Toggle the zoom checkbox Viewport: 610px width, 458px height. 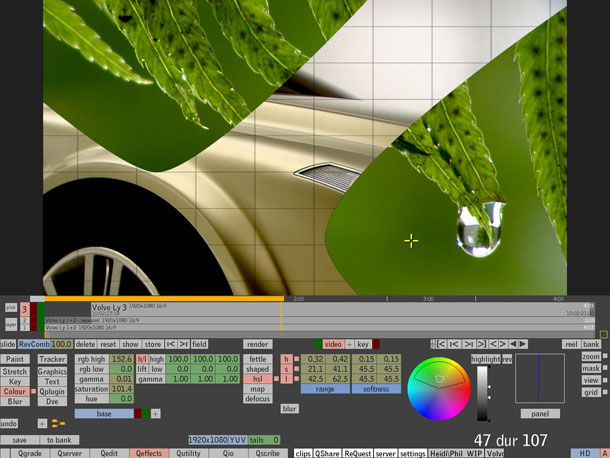(x=604, y=357)
